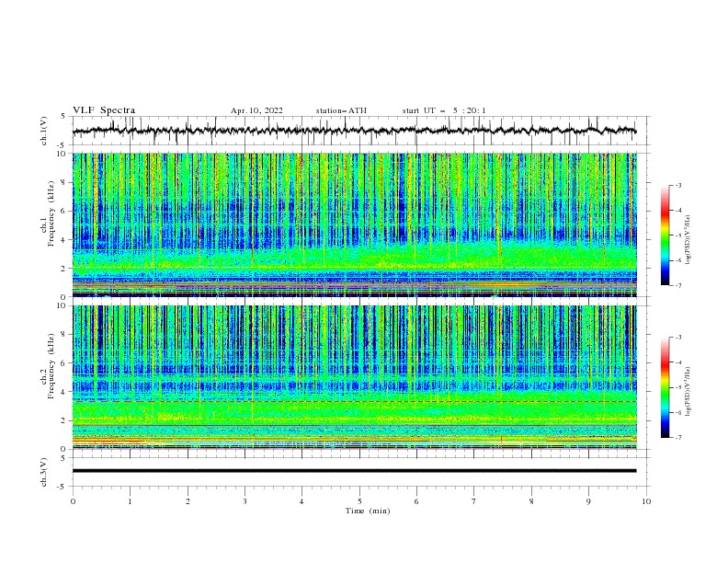This screenshot has height=563, width=728.
Task: Click the time axis tick labeled 10
Action: 646,501
